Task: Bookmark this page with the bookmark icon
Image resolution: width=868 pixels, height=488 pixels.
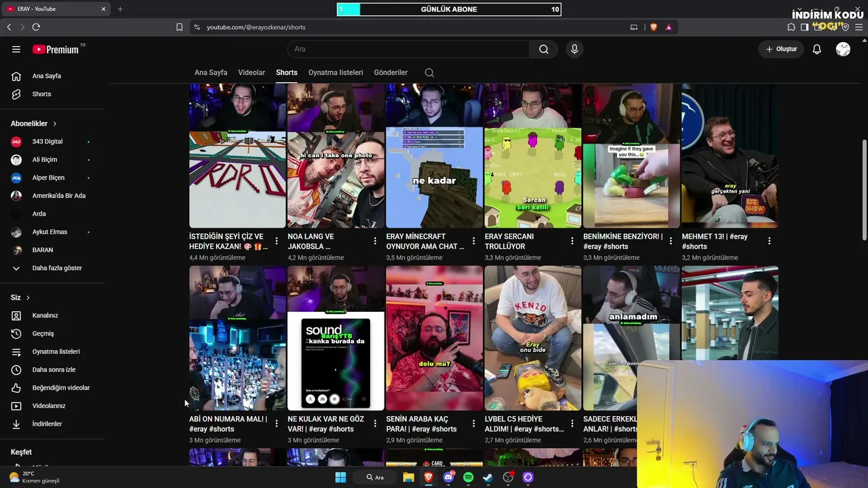Action: [x=179, y=27]
